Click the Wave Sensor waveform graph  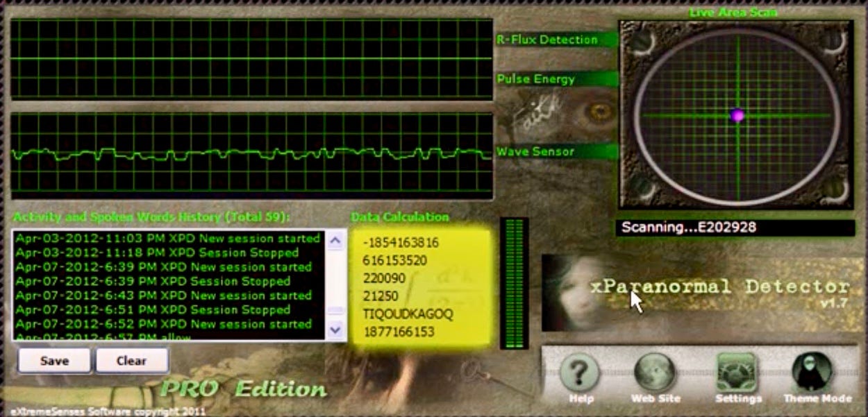pos(251,155)
